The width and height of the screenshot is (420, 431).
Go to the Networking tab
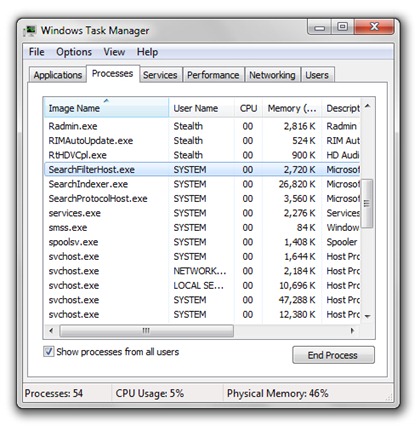[x=272, y=75]
